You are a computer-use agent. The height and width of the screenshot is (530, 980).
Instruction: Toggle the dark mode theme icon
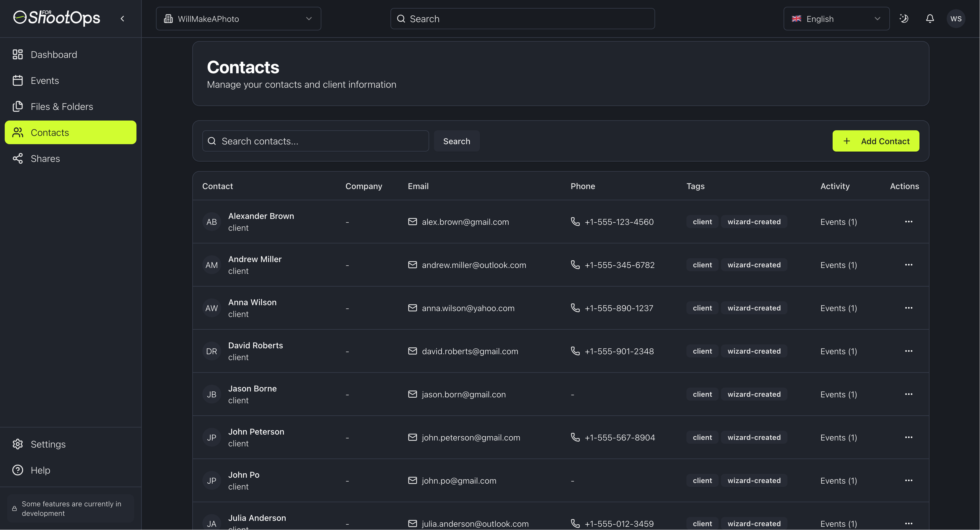(904, 19)
